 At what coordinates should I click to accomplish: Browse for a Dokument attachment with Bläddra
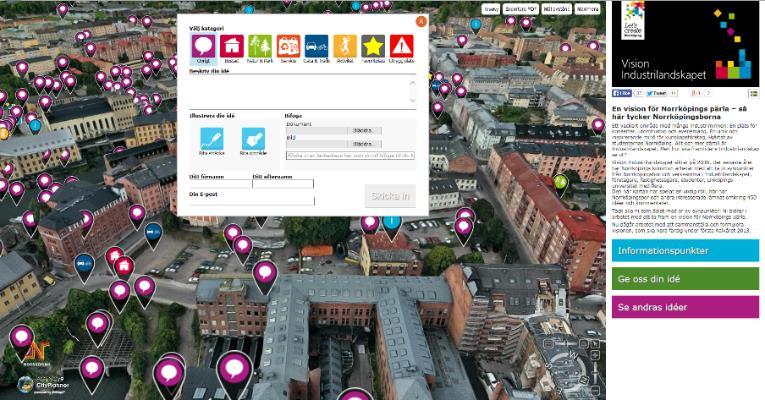tap(362, 131)
